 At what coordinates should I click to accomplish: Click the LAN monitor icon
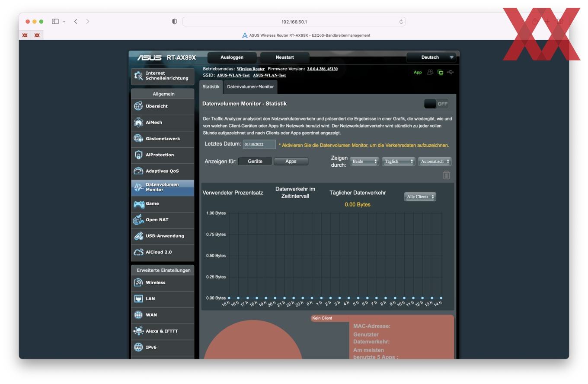(x=138, y=298)
